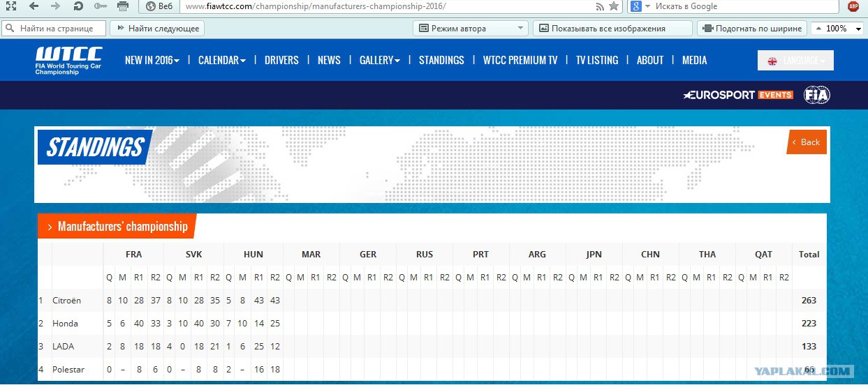The width and height of the screenshot is (868, 392).
Task: Click the Total column header
Action: pyautogui.click(x=809, y=254)
